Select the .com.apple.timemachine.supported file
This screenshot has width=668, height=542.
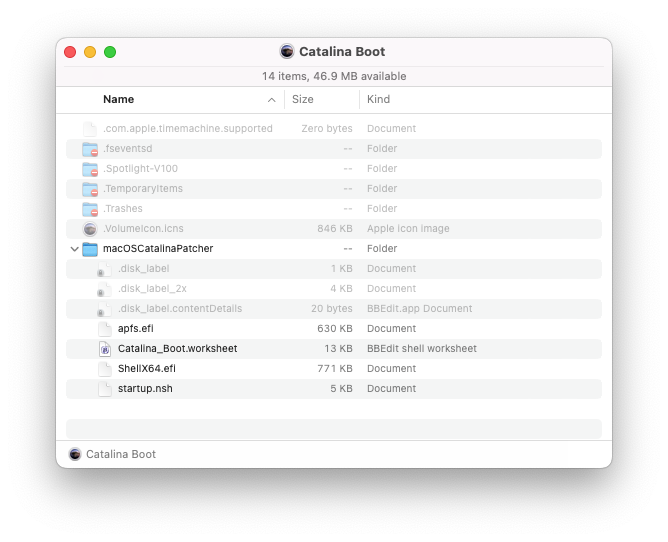[187, 129]
